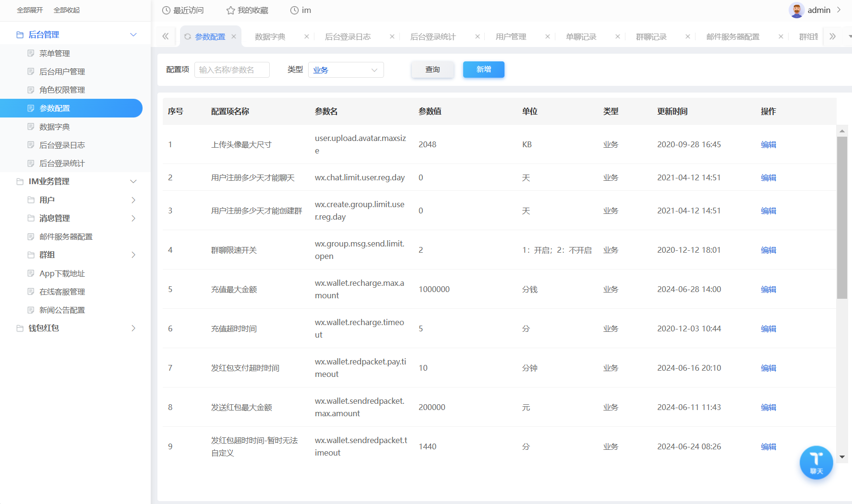Switch to the 后台登录日志 tab
852x504 pixels.
pos(348,37)
